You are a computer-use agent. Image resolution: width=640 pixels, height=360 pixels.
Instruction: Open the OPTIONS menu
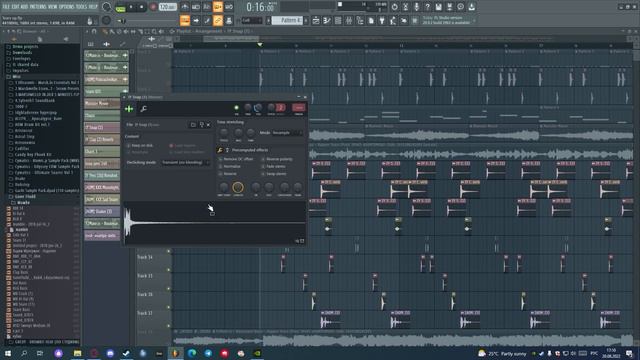(x=67, y=7)
